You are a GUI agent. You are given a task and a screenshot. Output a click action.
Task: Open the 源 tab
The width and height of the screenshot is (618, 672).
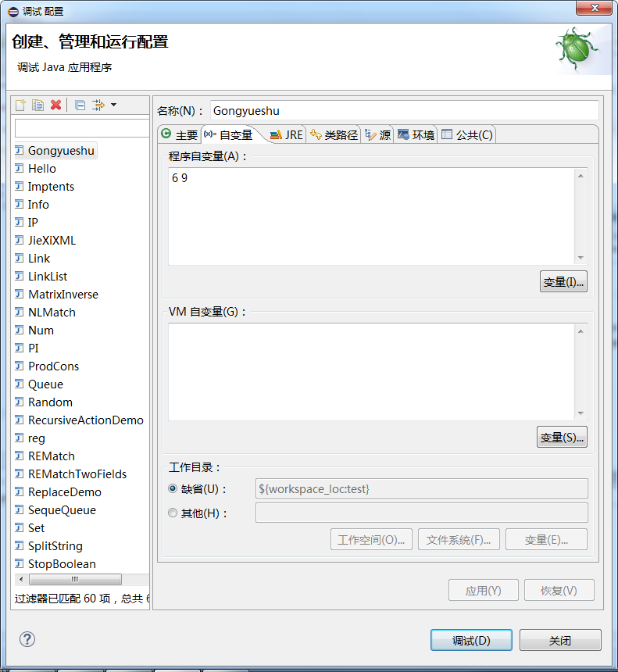[377, 135]
